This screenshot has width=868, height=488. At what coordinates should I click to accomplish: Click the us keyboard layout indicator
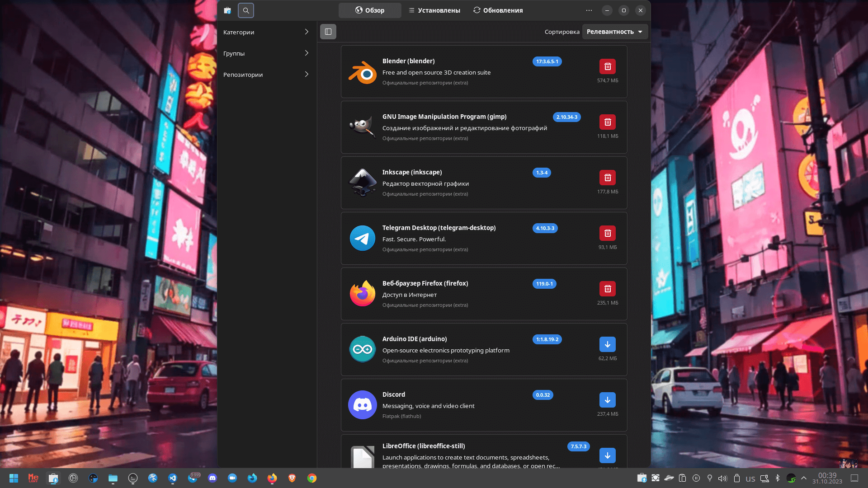[x=750, y=478]
